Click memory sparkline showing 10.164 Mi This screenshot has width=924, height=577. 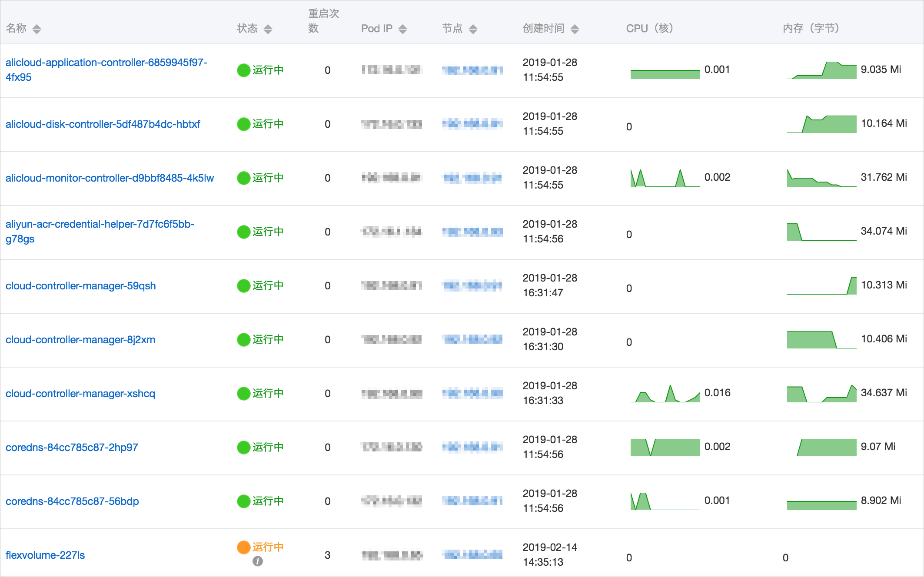(821, 124)
